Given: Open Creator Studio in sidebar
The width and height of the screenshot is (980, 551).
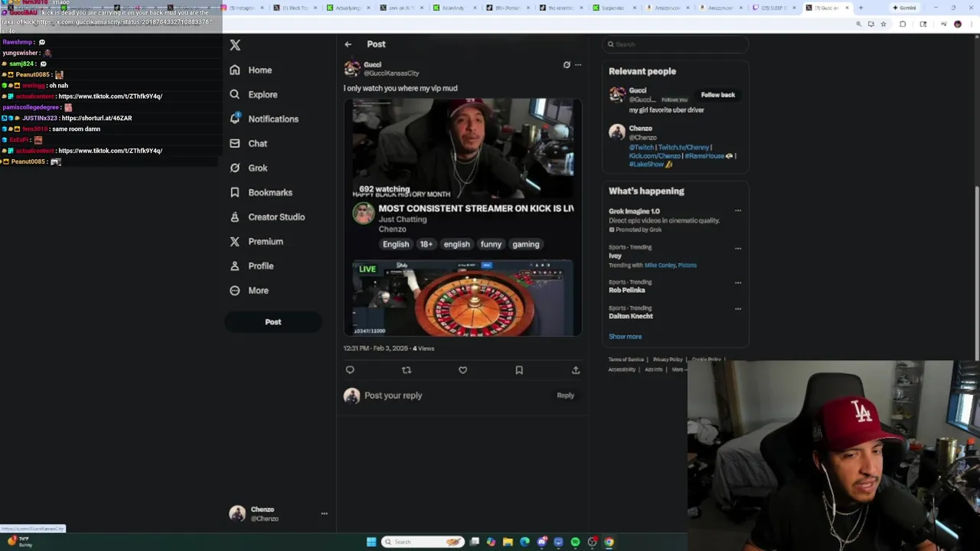Looking at the screenshot, I should tap(267, 217).
